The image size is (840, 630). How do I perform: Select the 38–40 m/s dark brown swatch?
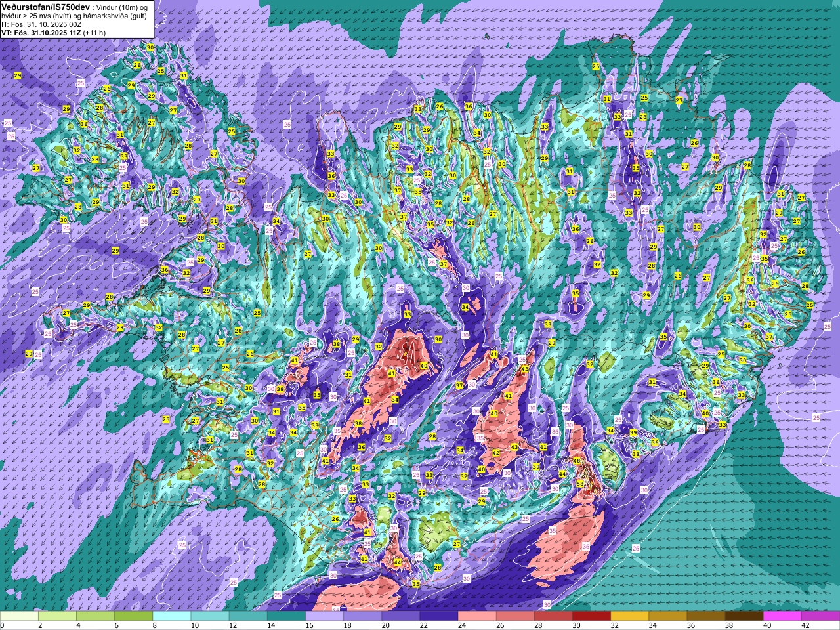(744, 616)
